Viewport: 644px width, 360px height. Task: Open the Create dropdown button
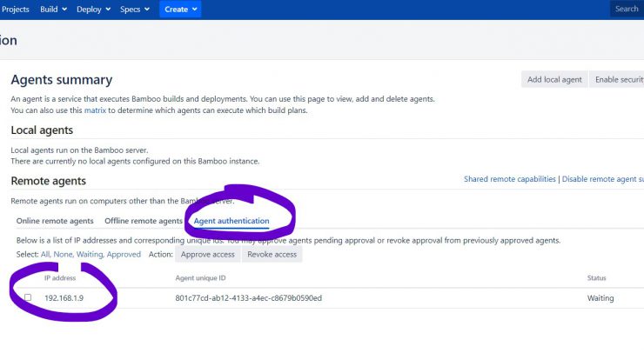pyautogui.click(x=180, y=9)
